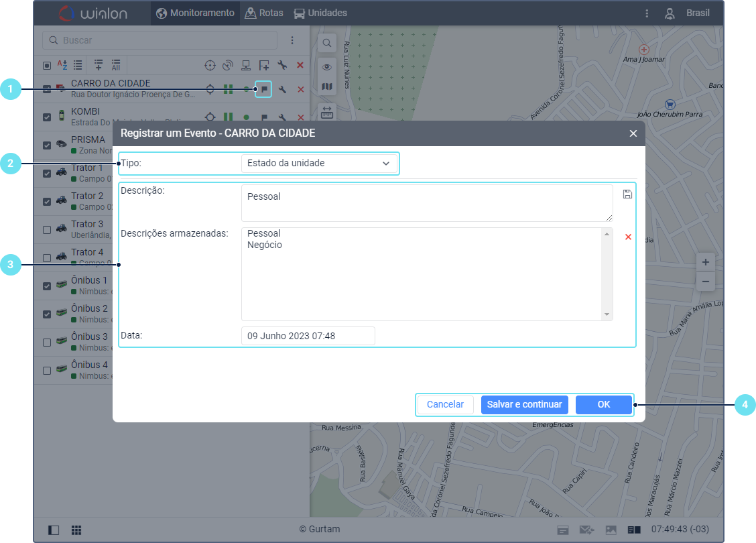Screen dimensions: 756x543
Task: Open the Tipo dropdown
Action: [x=318, y=163]
